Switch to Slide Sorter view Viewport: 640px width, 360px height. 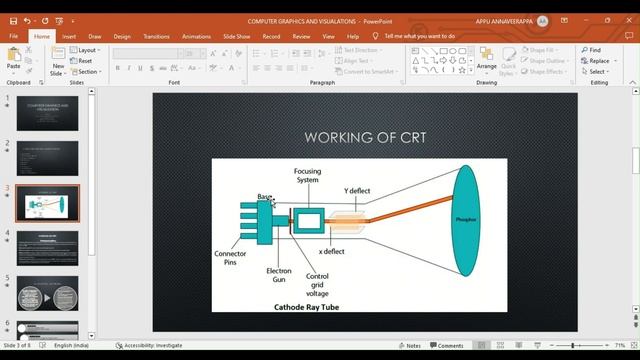point(500,345)
